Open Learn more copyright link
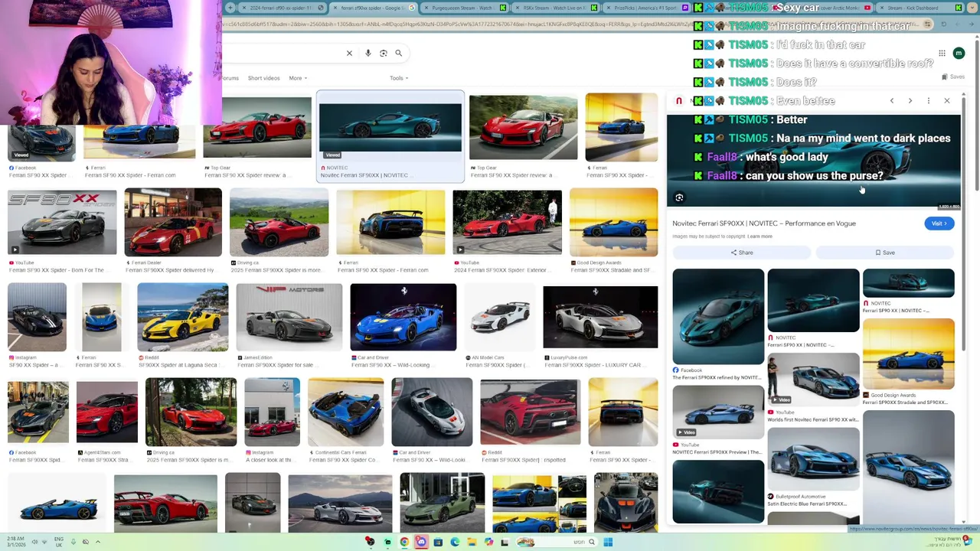 tap(760, 236)
